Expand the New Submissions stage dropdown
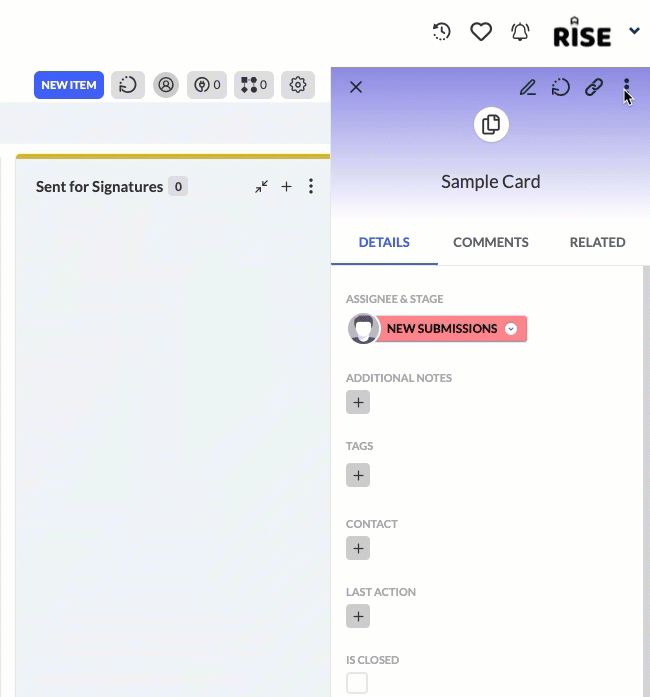Screen dimensions: 650x697 coord(511,328)
